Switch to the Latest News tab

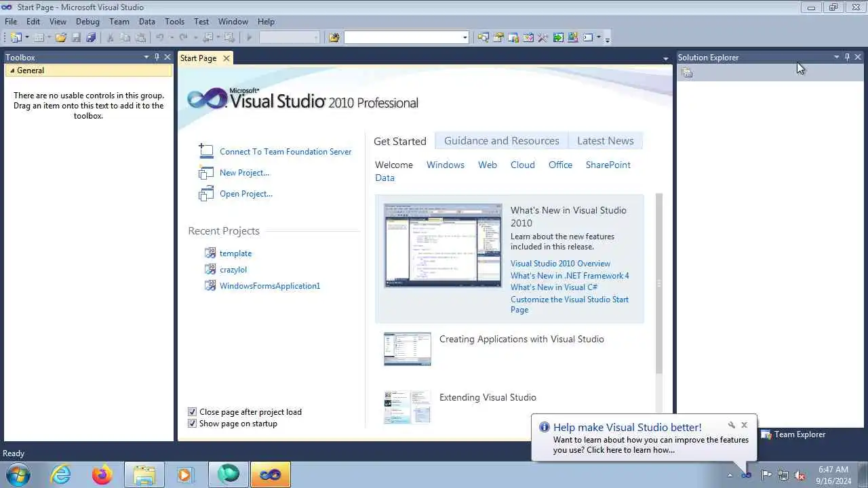click(x=606, y=141)
